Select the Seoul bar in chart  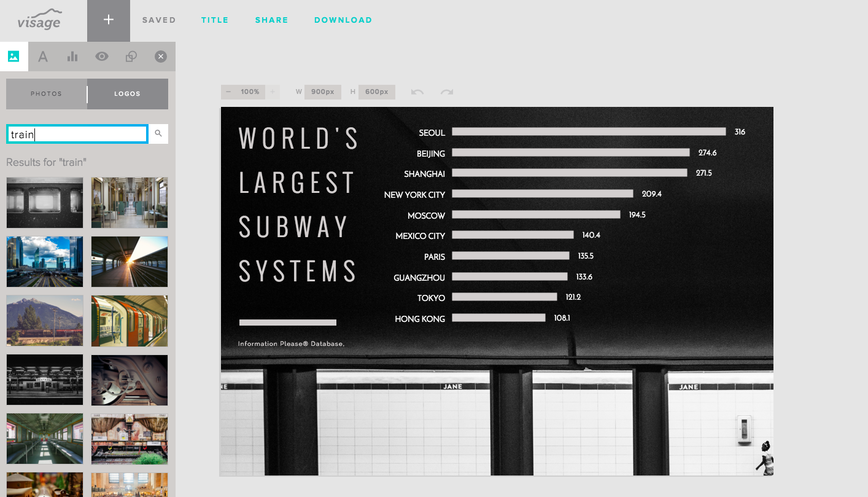tap(589, 131)
